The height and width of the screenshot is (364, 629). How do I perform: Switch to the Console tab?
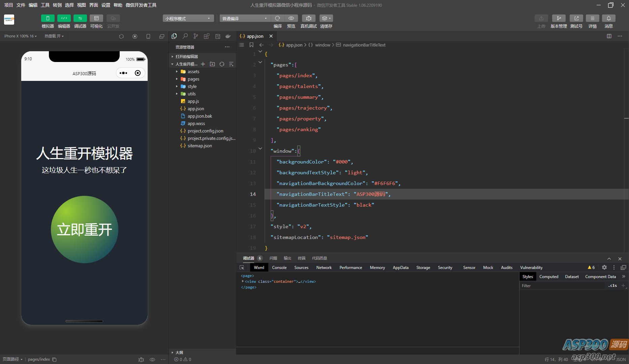pos(279,267)
